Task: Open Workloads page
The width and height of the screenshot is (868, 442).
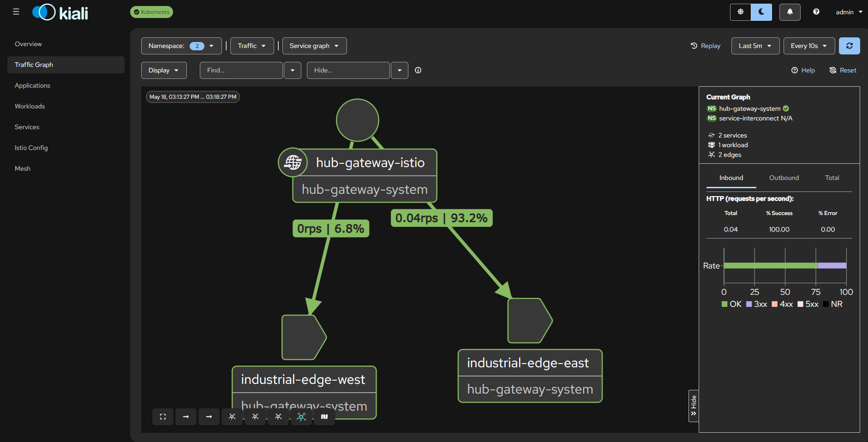Action: [30, 106]
